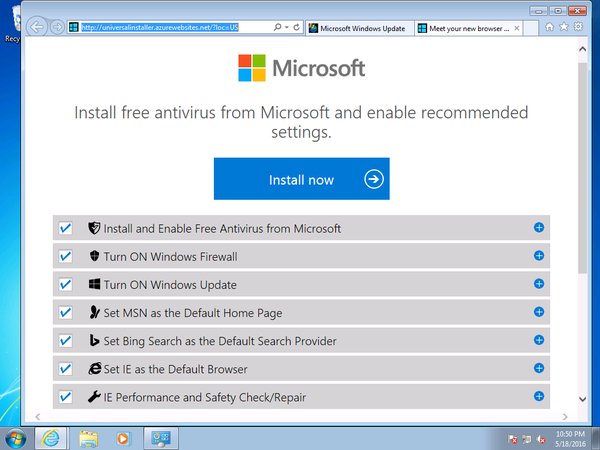Select the Recycle Bin desktop icon
This screenshot has height=450, width=600.
pyautogui.click(x=13, y=24)
